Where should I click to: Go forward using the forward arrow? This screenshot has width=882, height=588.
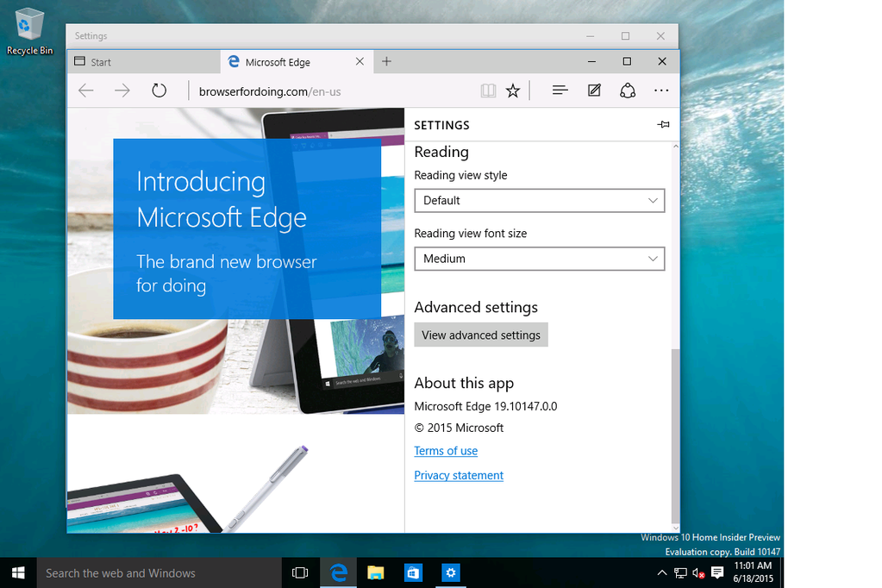click(122, 91)
